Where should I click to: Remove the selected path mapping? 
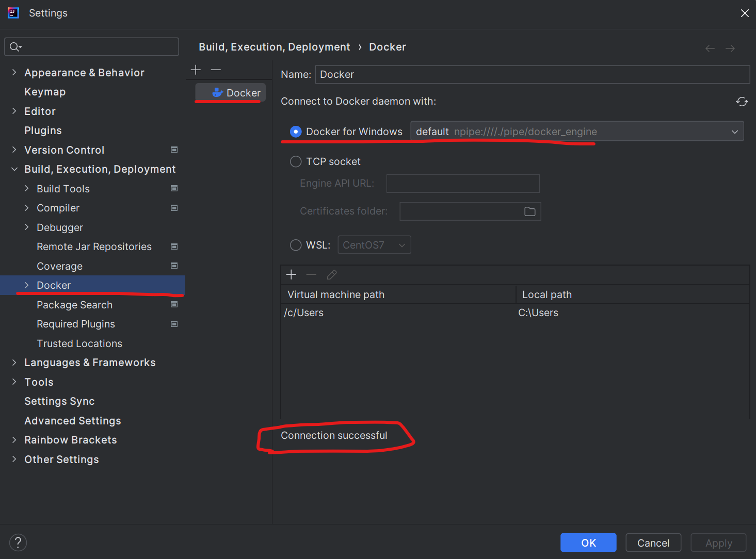pos(311,274)
